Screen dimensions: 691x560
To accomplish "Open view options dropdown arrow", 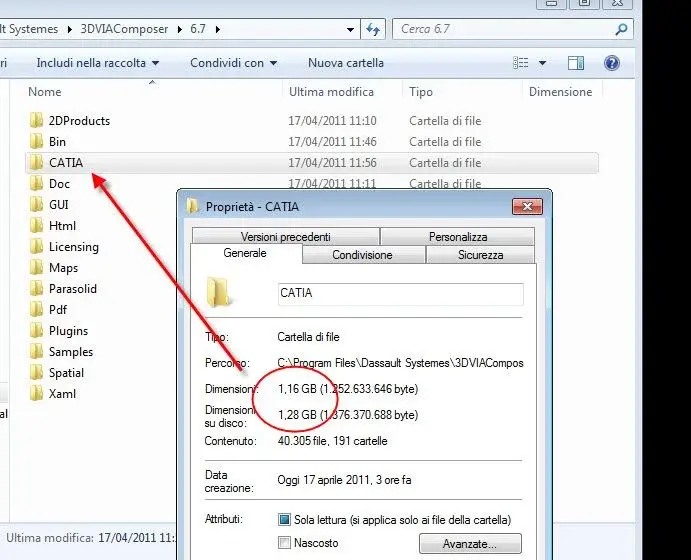I will (x=542, y=63).
